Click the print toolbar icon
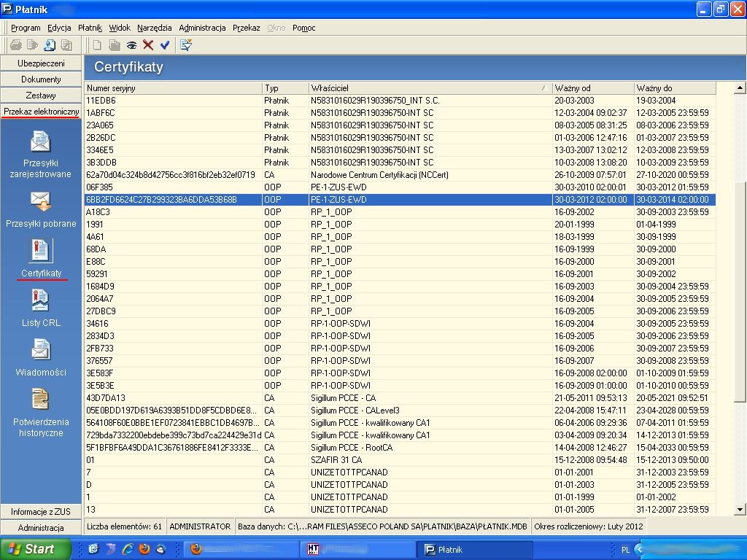The width and height of the screenshot is (747, 560). click(16, 45)
